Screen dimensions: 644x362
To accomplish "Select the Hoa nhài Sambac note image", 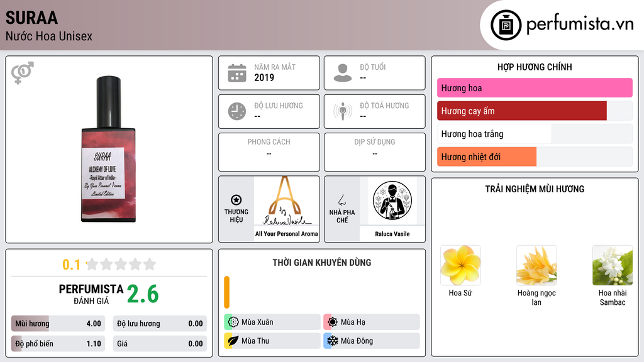I will pos(613,266).
